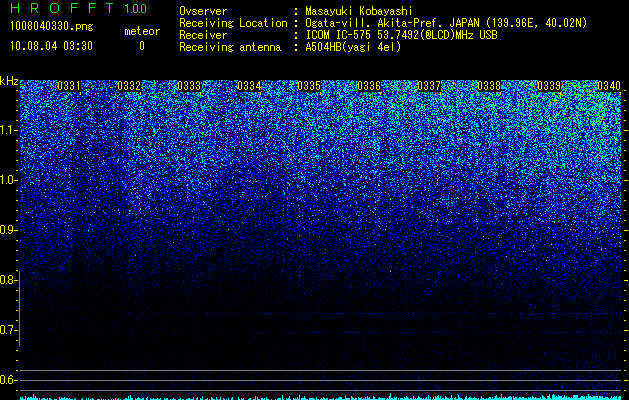Click the date 10.08.04 03:30
The image size is (629, 400).
click(51, 46)
